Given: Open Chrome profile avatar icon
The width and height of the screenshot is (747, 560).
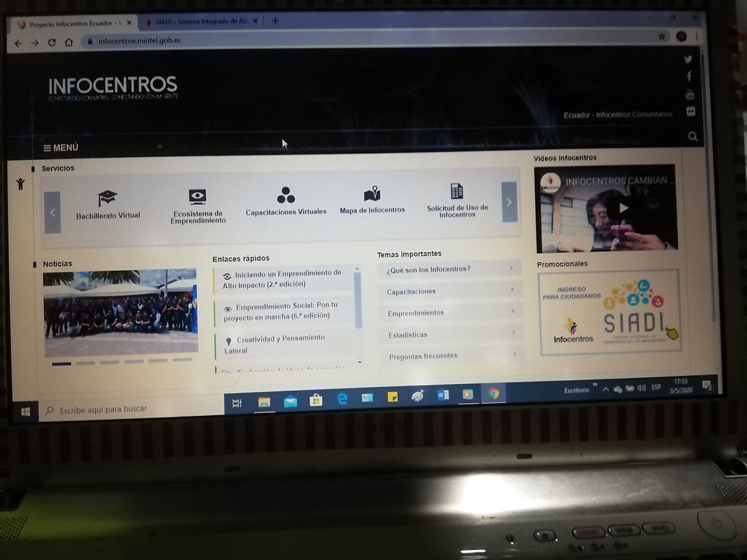Looking at the screenshot, I should (681, 36).
